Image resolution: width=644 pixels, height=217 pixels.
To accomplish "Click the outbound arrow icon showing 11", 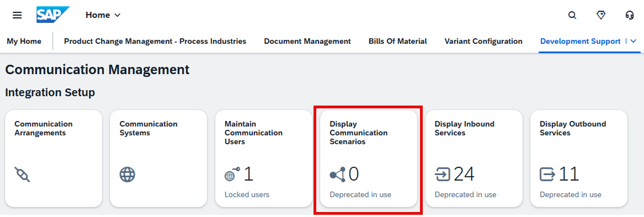I will point(547,174).
